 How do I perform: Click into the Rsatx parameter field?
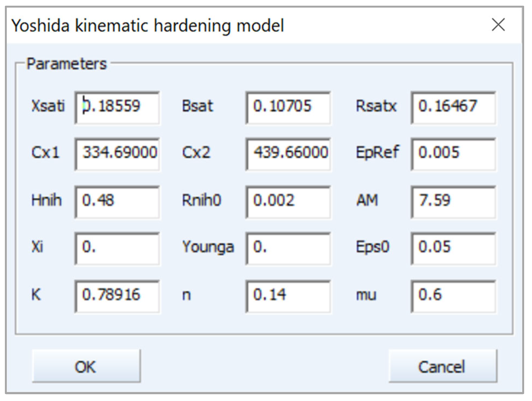click(453, 108)
